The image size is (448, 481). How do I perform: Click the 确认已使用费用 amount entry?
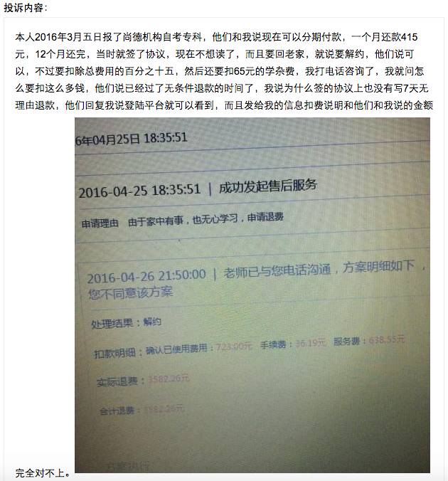pos(198,349)
